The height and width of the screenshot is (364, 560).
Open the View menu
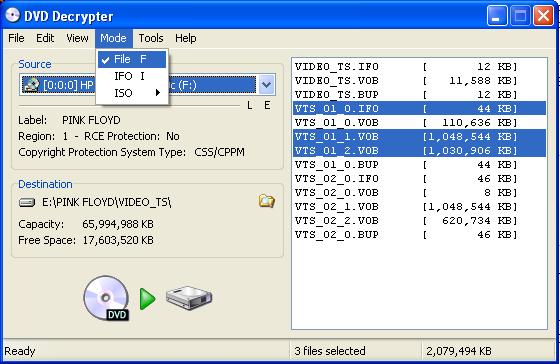77,38
